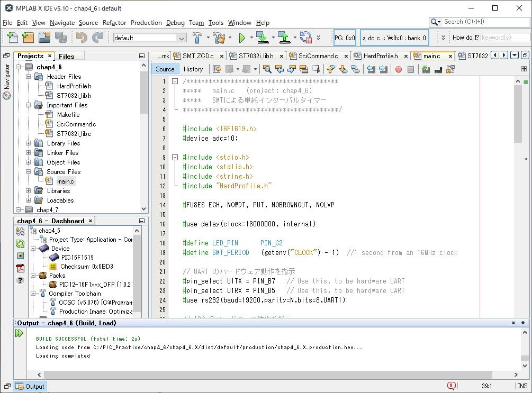Image resolution: width=532 pixels, height=393 pixels.
Task: Collapse the Header Files folder
Action: 29,77
